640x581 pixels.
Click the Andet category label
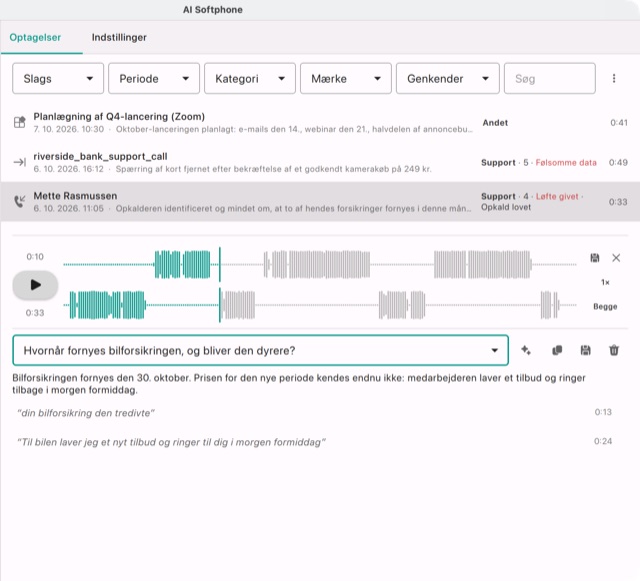[495, 122]
